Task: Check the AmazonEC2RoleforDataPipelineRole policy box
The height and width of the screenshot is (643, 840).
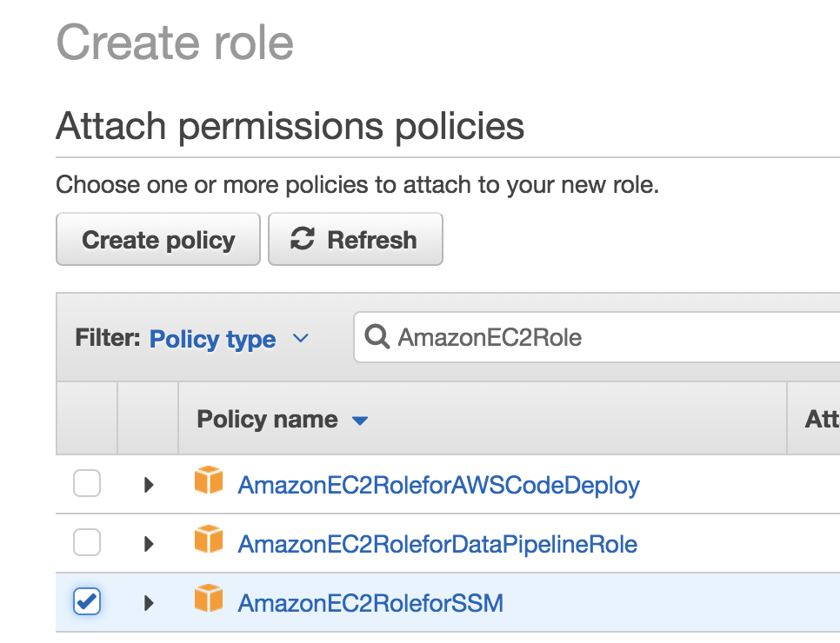Action: click(x=87, y=543)
